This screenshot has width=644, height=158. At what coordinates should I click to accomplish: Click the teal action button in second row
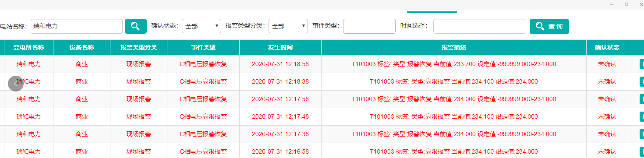(641, 81)
